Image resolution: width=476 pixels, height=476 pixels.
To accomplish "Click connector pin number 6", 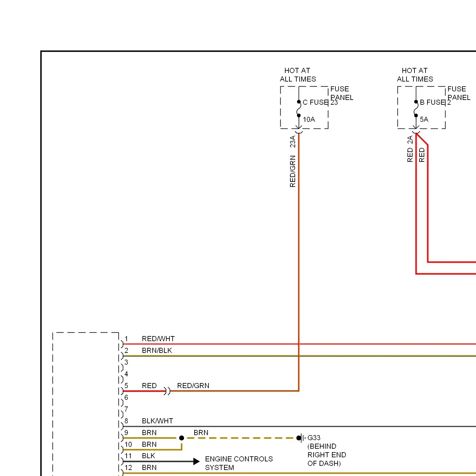I will point(126,397).
